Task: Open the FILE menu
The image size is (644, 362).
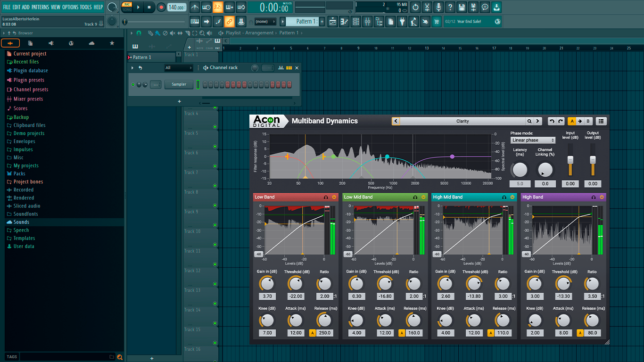Action: pyautogui.click(x=7, y=7)
